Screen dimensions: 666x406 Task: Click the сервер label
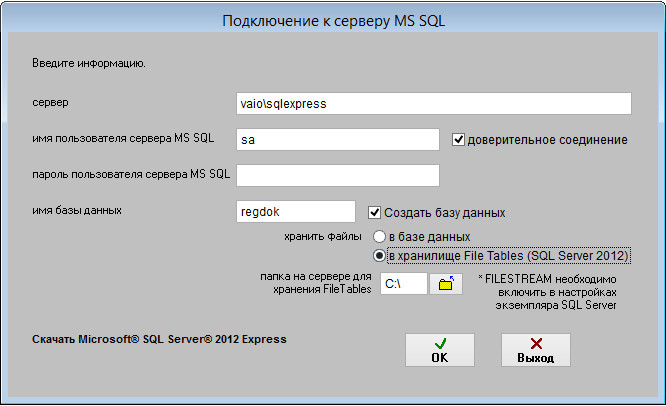coord(50,102)
